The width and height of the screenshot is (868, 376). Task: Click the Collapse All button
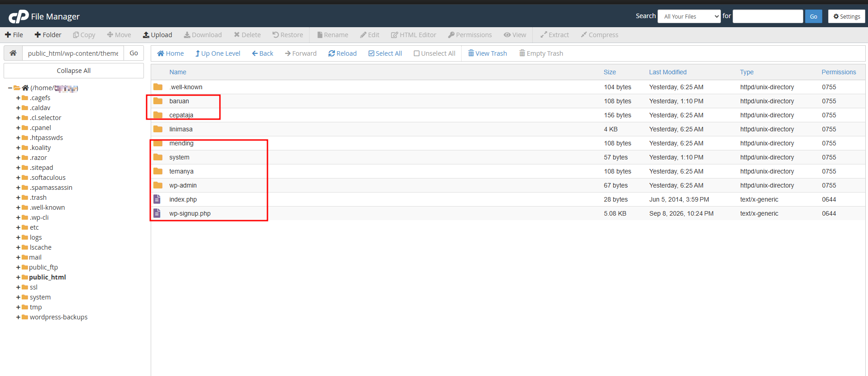pos(74,71)
